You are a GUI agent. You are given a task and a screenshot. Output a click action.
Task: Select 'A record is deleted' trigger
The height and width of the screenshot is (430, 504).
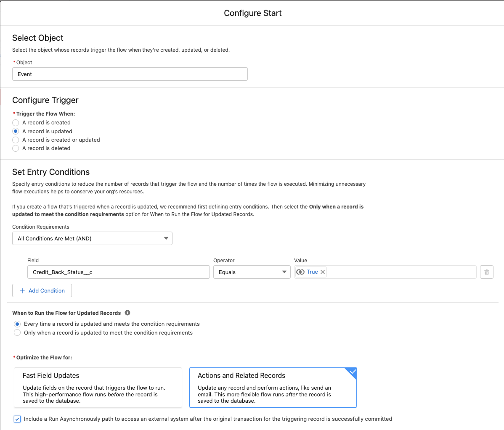click(16, 148)
